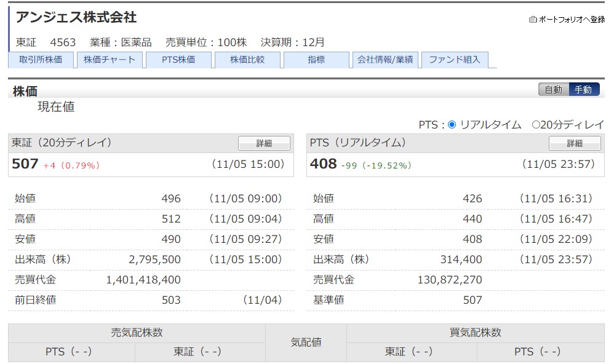Click stock code 4563

click(x=63, y=42)
